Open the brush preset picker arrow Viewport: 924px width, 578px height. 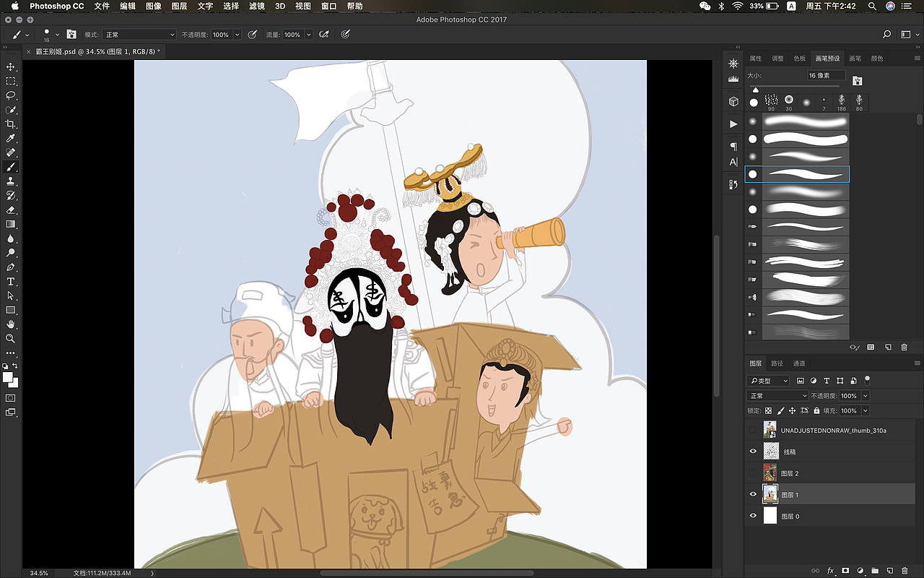pos(57,35)
